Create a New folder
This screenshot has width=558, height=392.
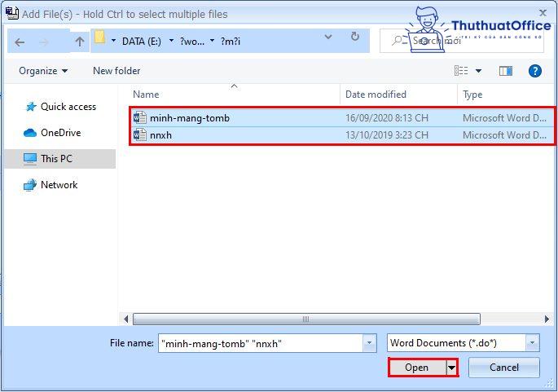[116, 71]
